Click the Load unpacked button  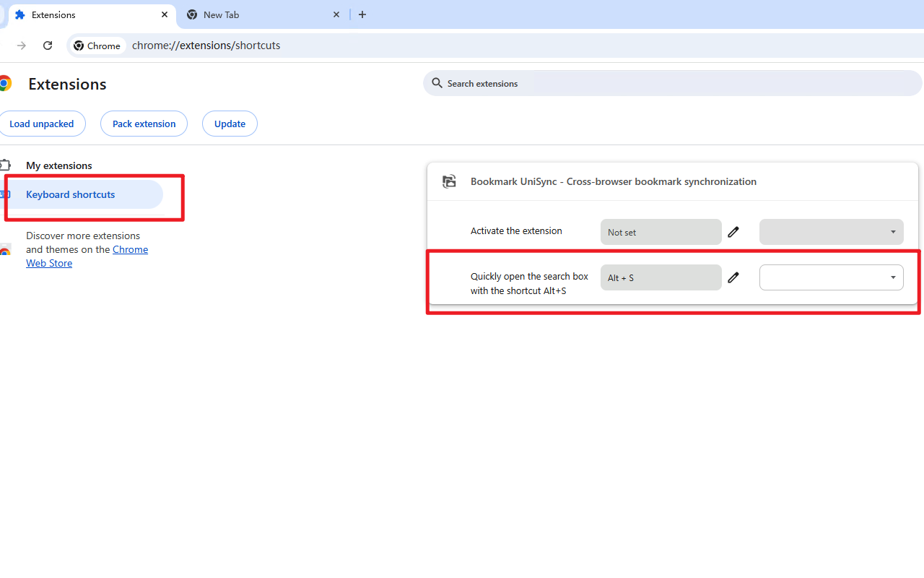coord(42,124)
